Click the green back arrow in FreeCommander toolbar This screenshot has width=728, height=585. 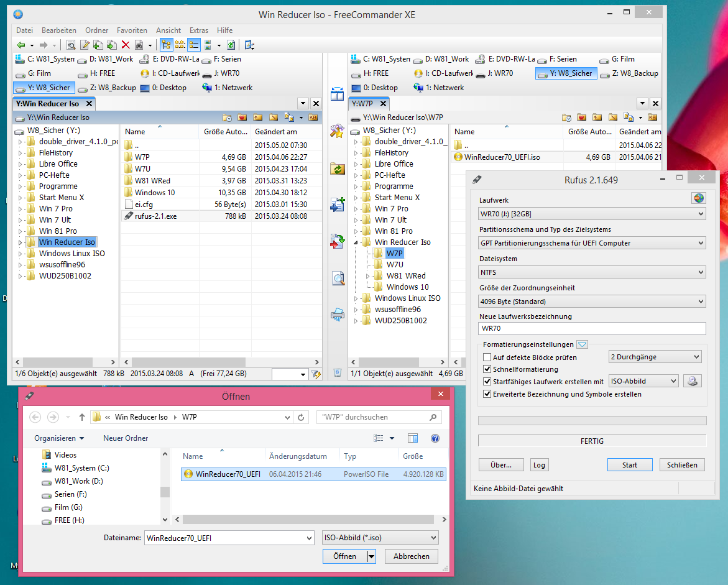[x=21, y=45]
